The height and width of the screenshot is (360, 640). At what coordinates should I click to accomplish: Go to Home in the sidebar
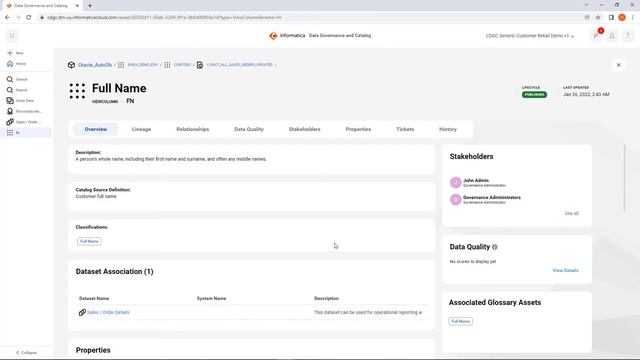[21, 64]
